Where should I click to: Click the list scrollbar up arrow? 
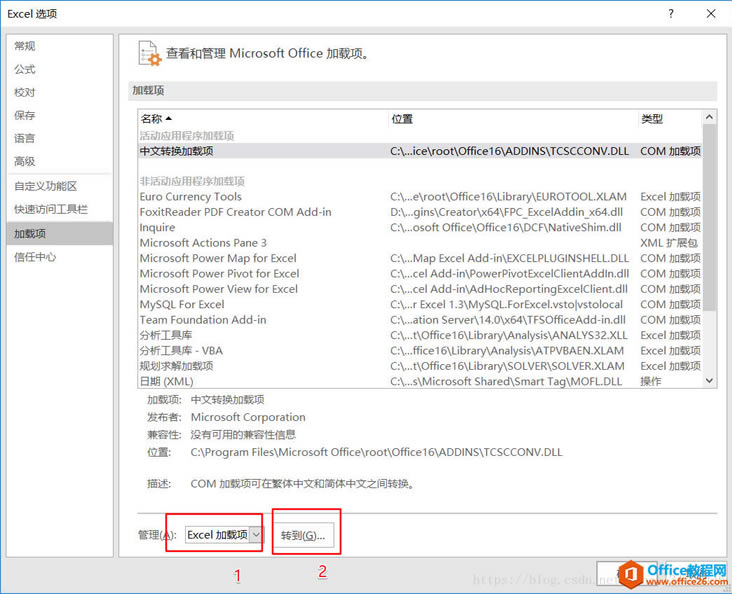[x=709, y=117]
